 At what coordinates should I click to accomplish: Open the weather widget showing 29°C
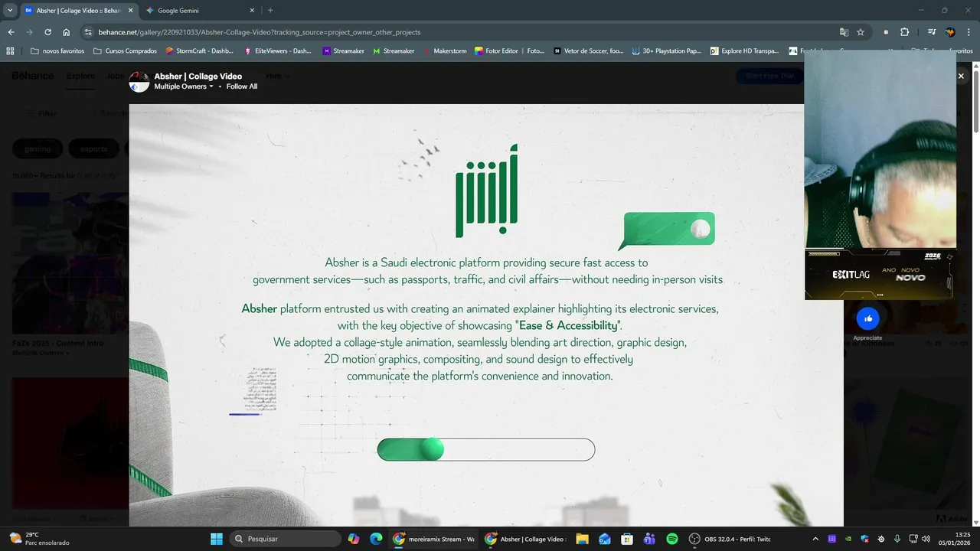[x=38, y=539]
